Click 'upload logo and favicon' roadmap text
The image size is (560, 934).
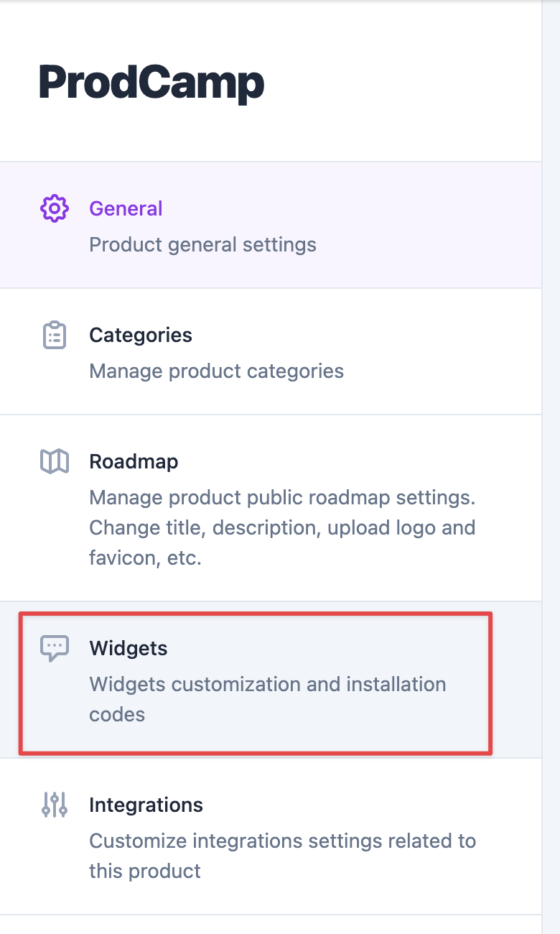(280, 542)
